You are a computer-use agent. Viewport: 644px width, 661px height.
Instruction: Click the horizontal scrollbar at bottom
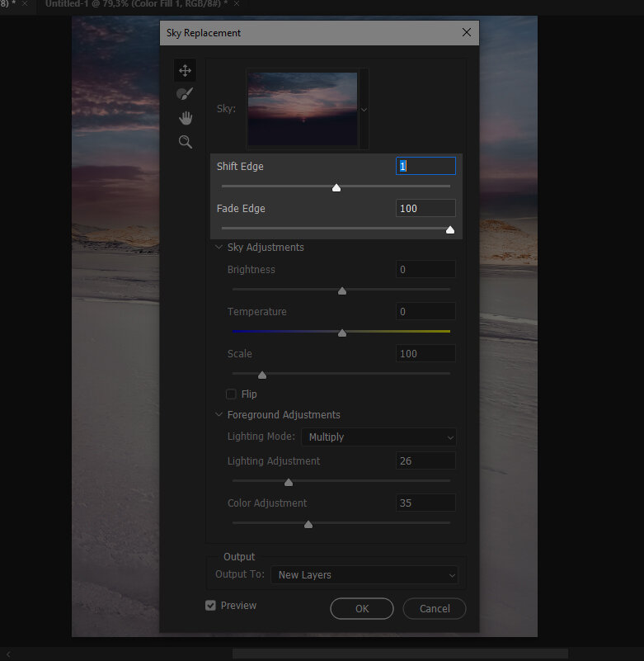pos(400,654)
